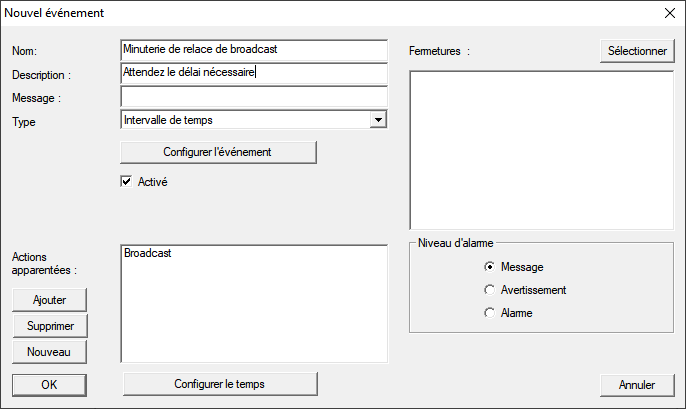The height and width of the screenshot is (409, 686).
Task: Click the empty Message text field
Action: pyautogui.click(x=253, y=96)
